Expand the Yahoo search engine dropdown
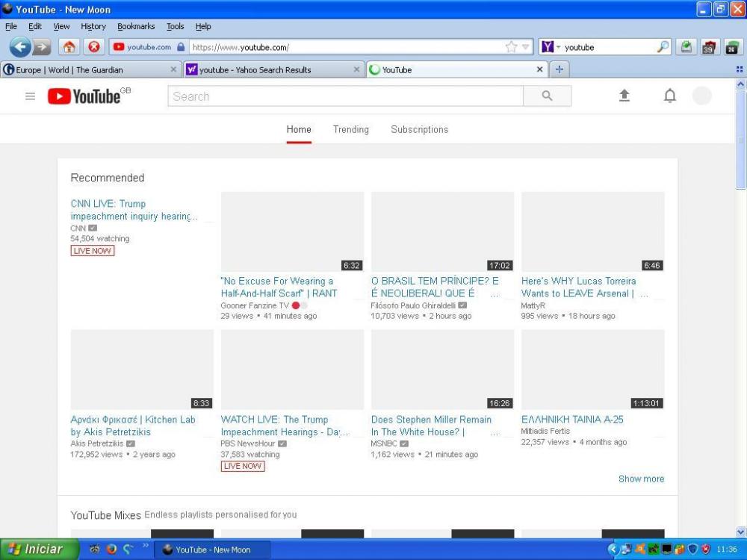 (x=558, y=47)
